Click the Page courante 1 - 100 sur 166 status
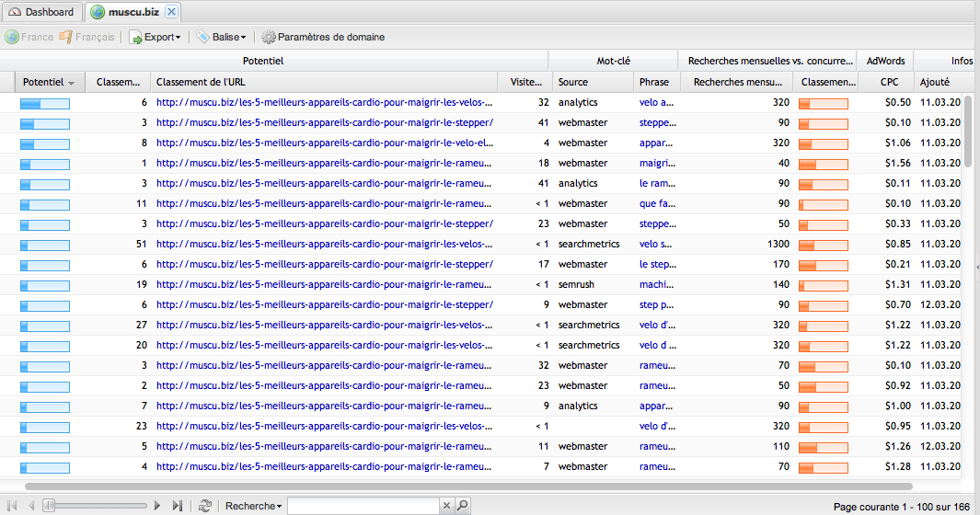The width and height of the screenshot is (980, 515). (901, 507)
